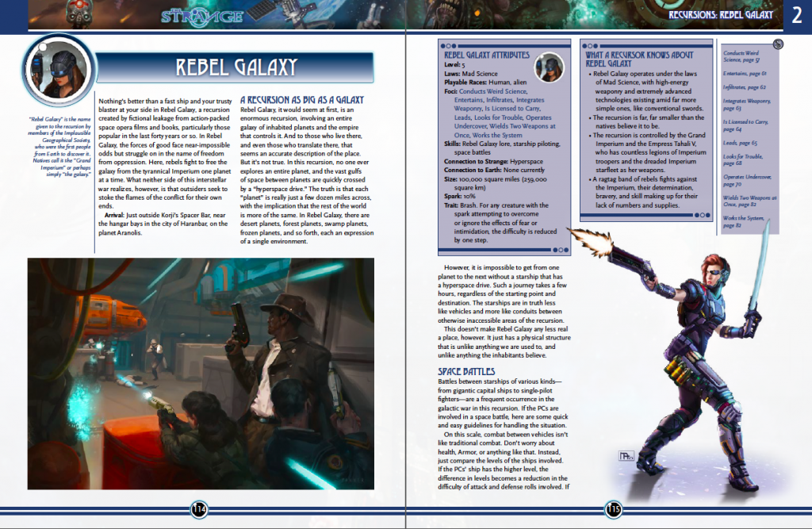The width and height of the screenshot is (812, 529).
Task: Jump to Is Licensed to Carry, page 64 reference
Action: pyautogui.click(x=745, y=125)
